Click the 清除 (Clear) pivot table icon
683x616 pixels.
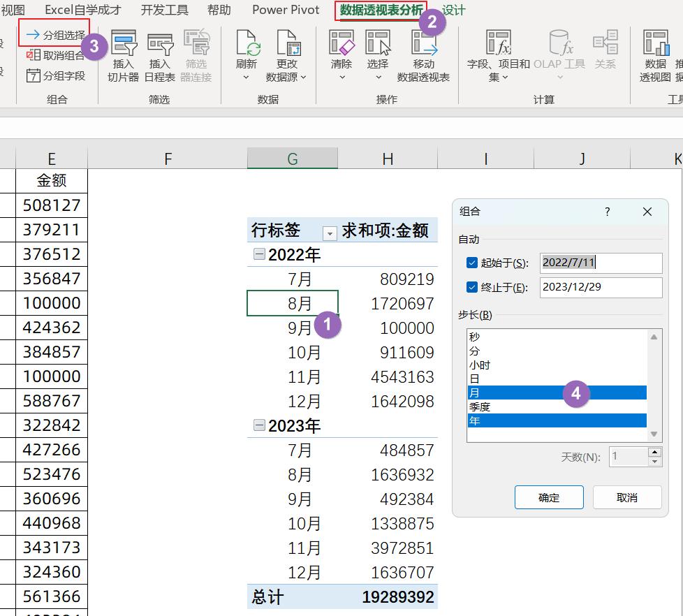tap(341, 44)
